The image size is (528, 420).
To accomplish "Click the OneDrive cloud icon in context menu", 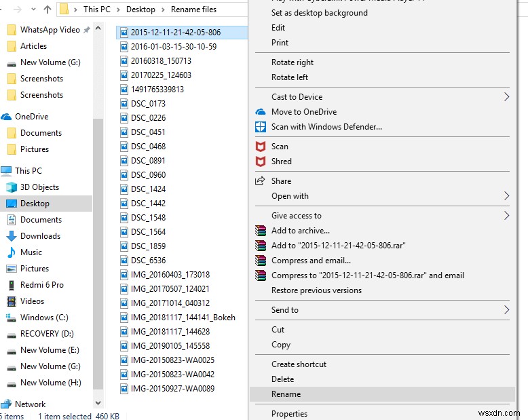I will (x=261, y=112).
